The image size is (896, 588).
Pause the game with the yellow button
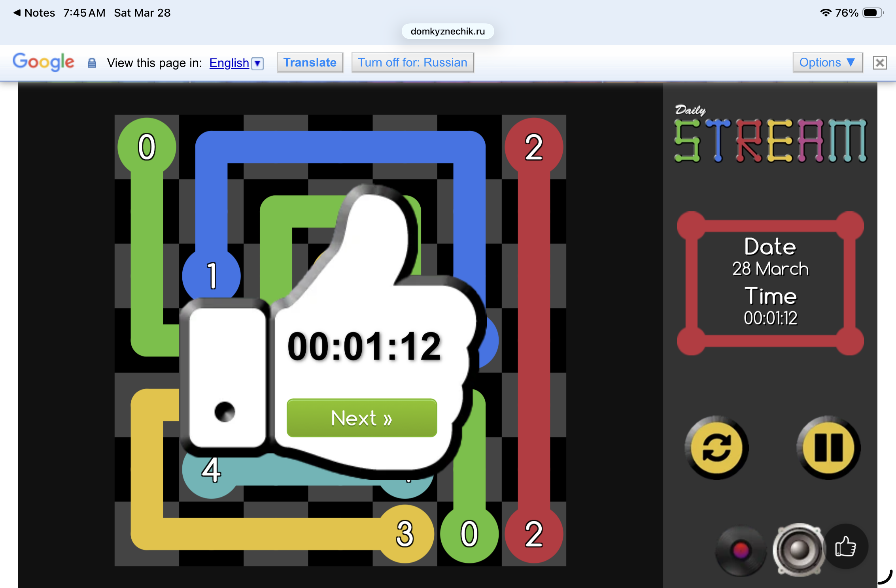(828, 448)
